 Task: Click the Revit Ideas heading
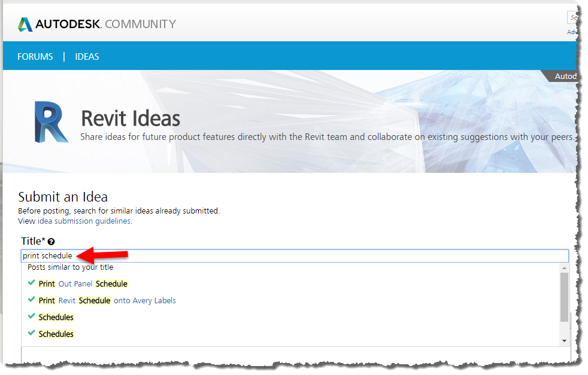pos(131,118)
